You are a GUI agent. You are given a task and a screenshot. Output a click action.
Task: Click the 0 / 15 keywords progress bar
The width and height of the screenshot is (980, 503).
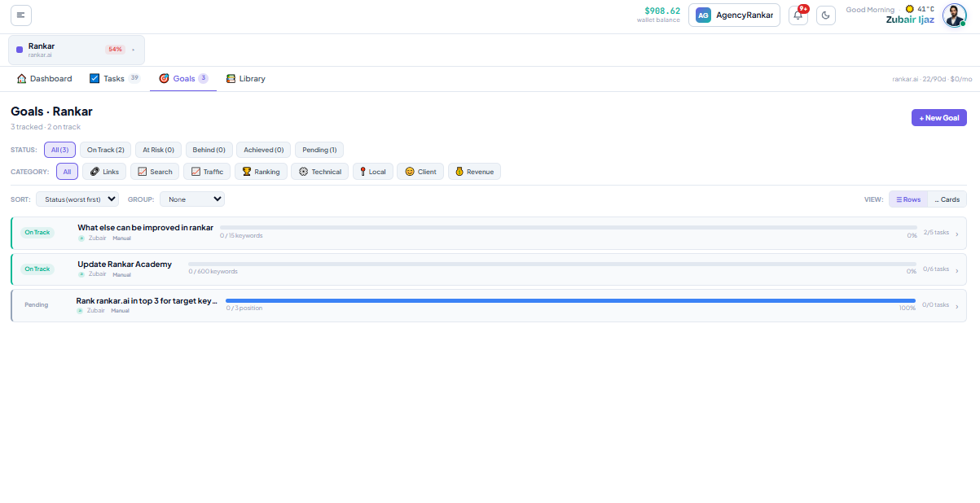click(568, 228)
